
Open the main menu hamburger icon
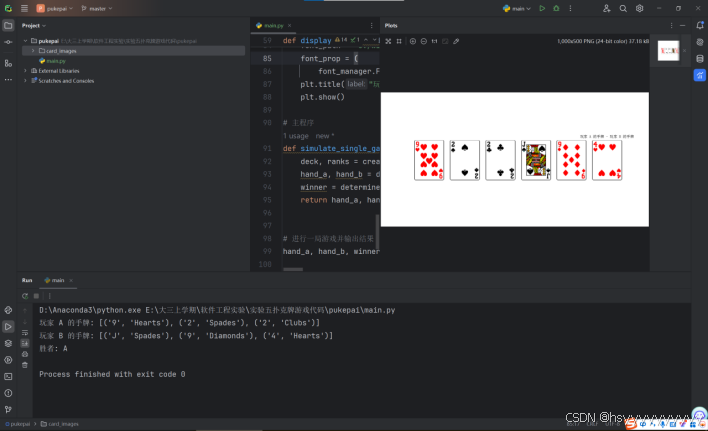coord(24,8)
